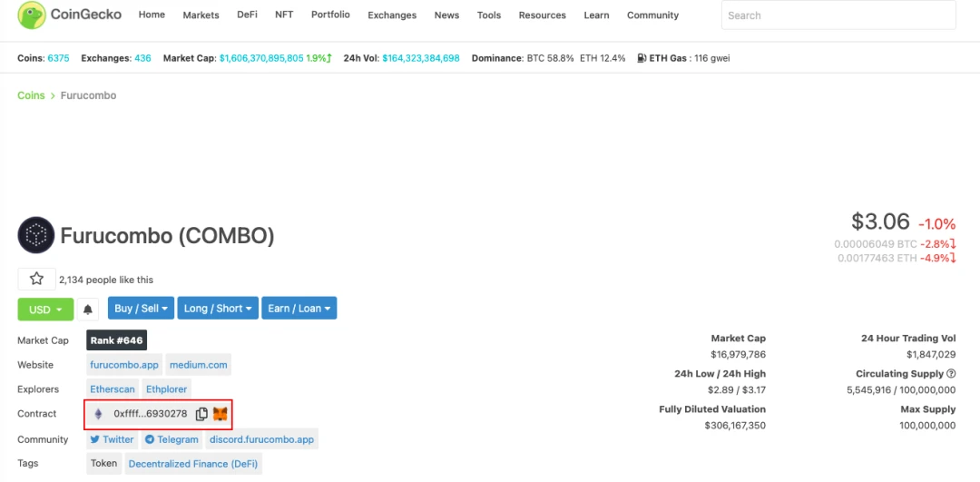Click the Furucombo coin logo
The width and height of the screenshot is (980, 482).
[x=36, y=236]
